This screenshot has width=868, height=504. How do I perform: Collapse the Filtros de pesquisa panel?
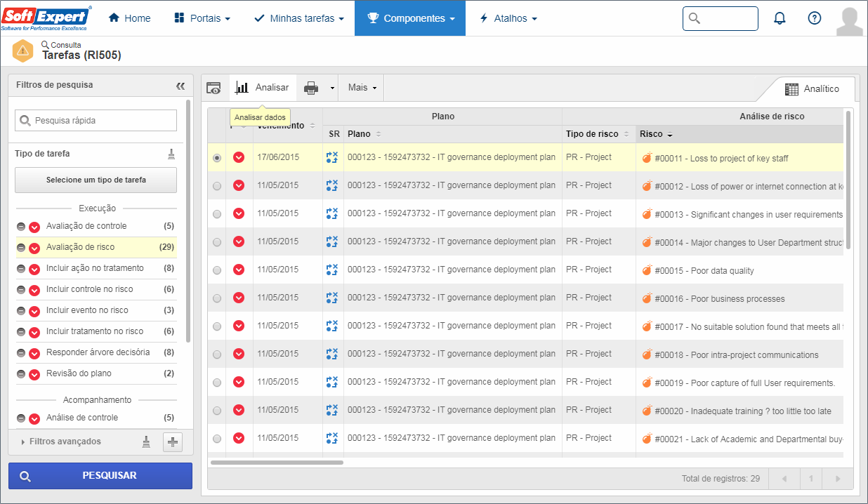click(x=180, y=86)
